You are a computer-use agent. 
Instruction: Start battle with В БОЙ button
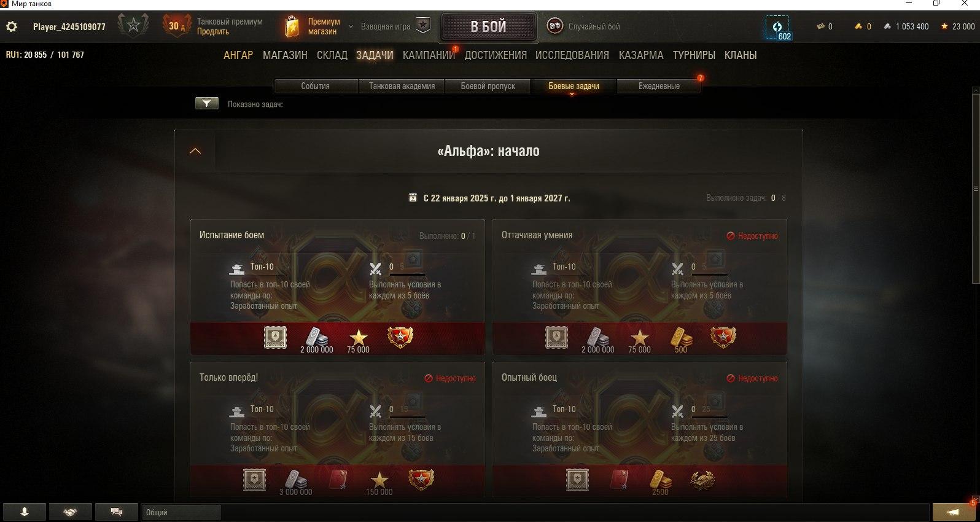(x=489, y=26)
